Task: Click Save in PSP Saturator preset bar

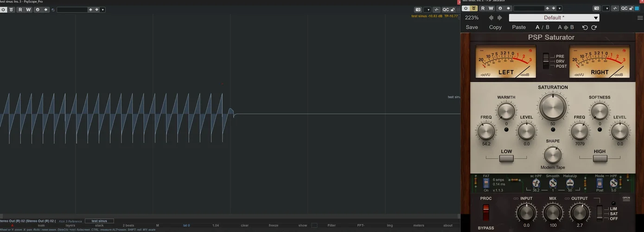Action: [x=472, y=27]
